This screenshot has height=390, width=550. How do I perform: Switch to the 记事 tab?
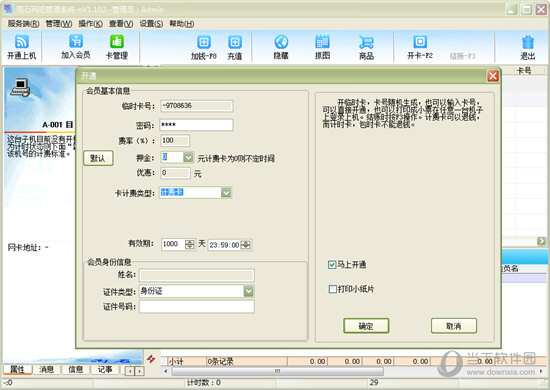(105, 369)
